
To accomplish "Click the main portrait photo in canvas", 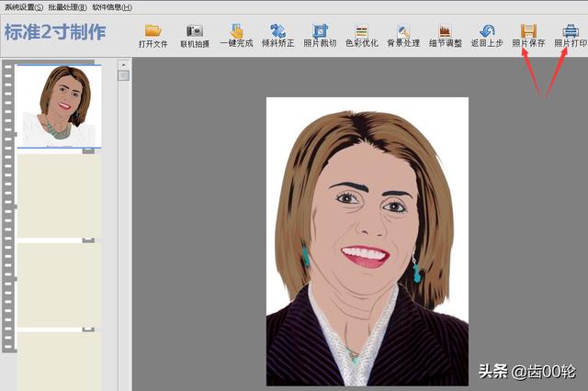I will (367, 240).
